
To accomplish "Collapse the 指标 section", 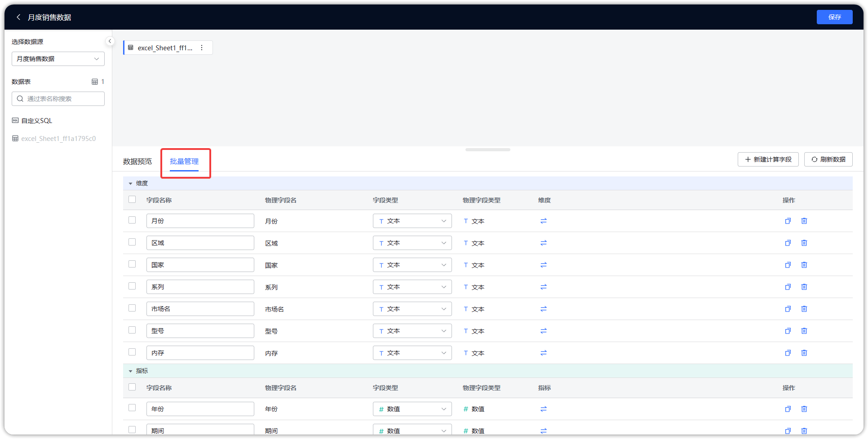I will point(131,371).
